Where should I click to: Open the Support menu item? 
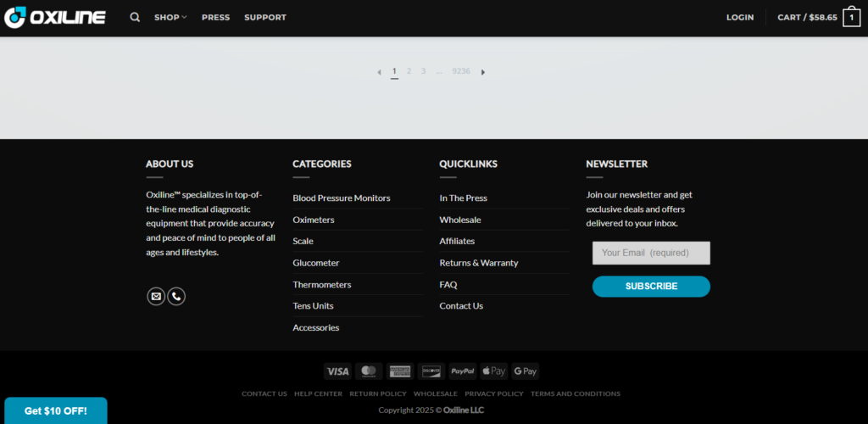[x=265, y=17]
